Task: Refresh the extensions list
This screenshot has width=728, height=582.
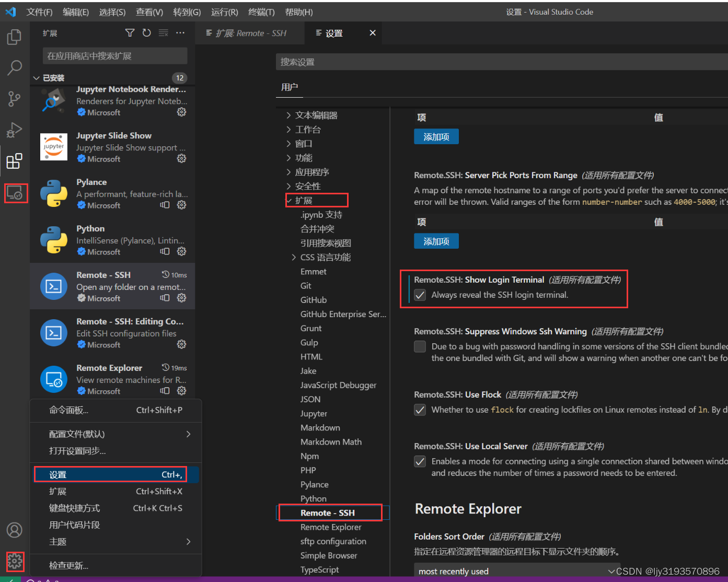Action: (147, 33)
